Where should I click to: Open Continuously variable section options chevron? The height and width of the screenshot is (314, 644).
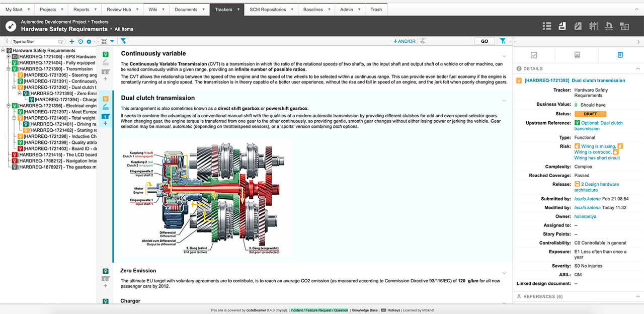tap(504, 56)
